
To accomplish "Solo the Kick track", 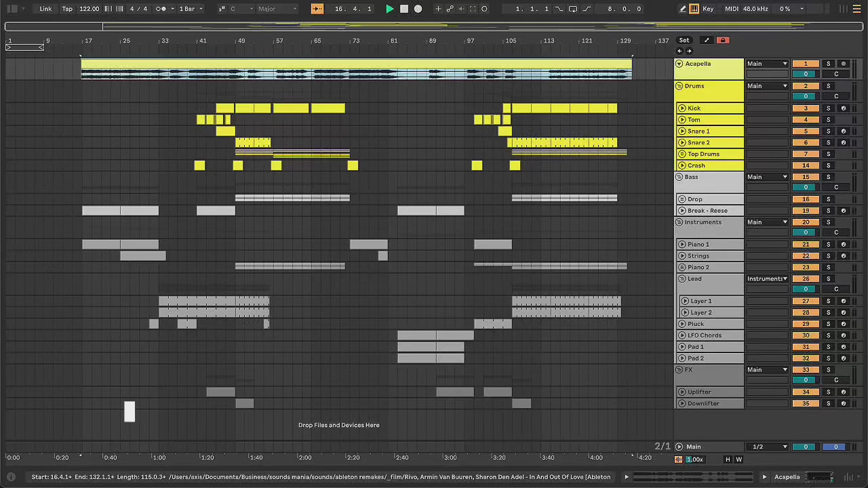I will point(828,108).
